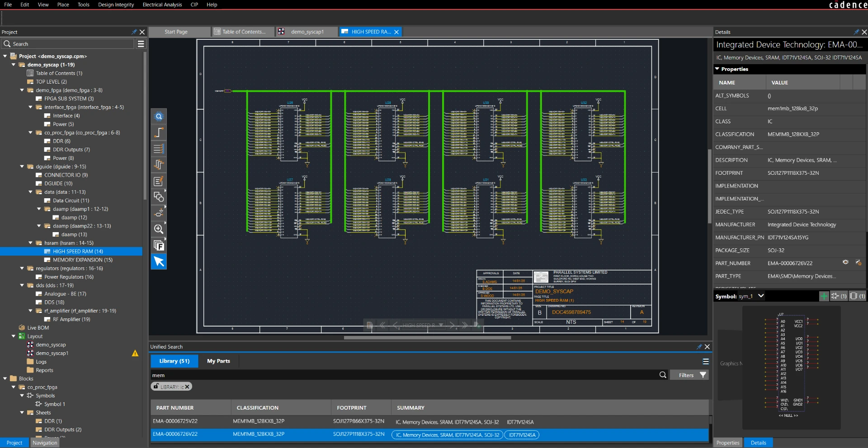Viewport: 868px width, 448px height.
Task: Select the shapes drawing tool
Action: (159, 197)
